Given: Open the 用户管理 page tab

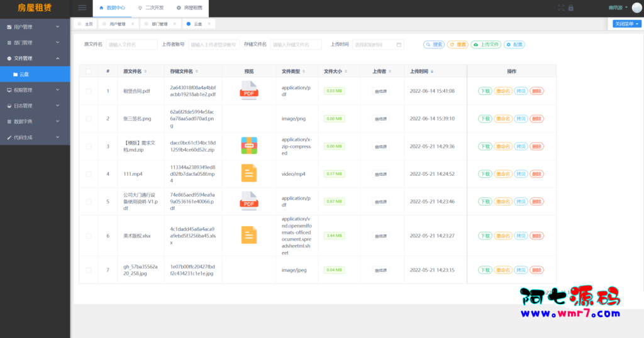Looking at the screenshot, I should coord(118,24).
